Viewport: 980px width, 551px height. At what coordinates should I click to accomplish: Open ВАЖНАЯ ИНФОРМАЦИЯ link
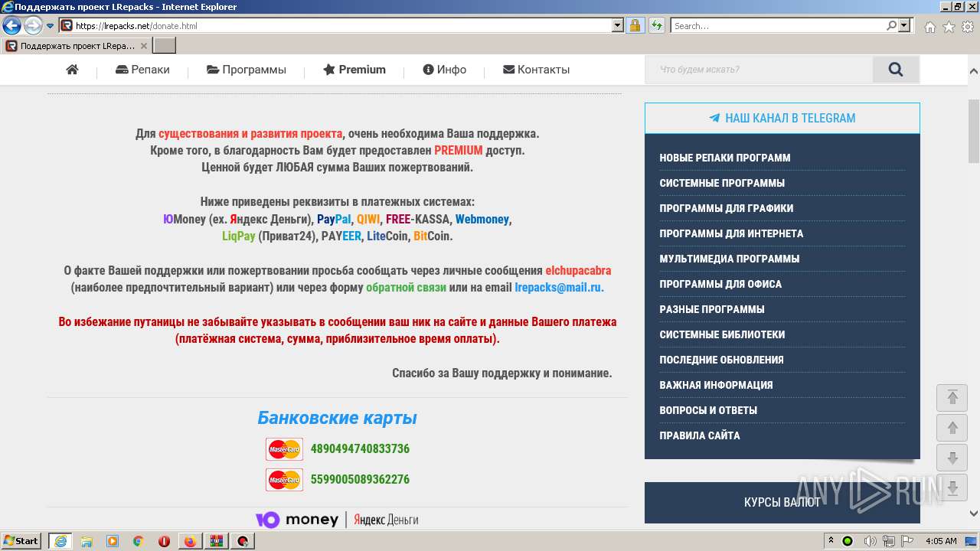click(716, 385)
